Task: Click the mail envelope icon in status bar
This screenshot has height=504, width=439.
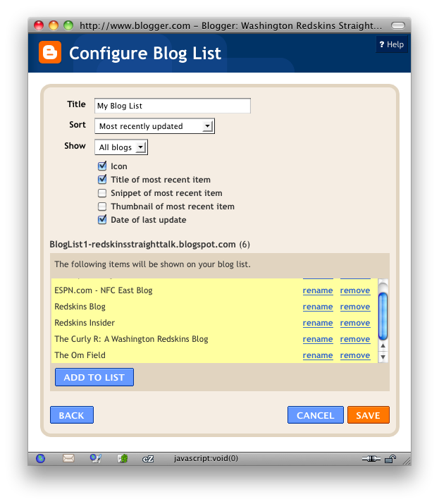Action: pos(68,458)
